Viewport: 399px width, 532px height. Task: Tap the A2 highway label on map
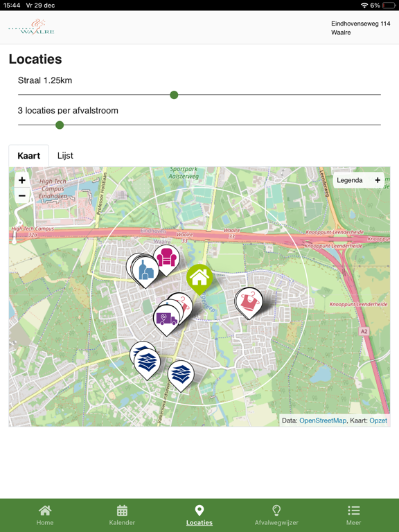[364, 331]
